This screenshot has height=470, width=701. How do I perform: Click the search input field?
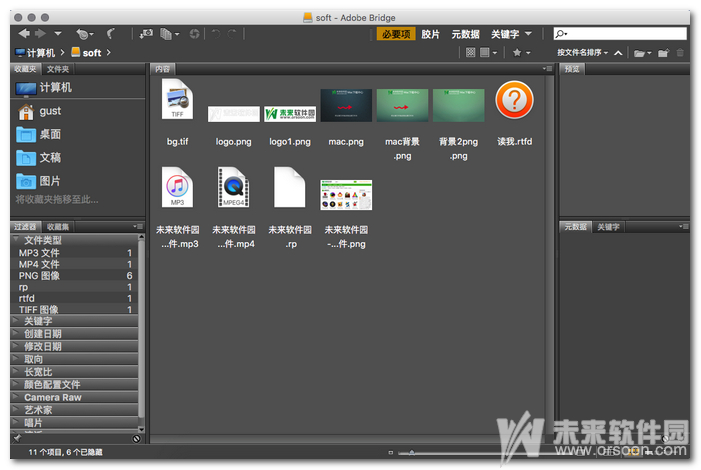click(620, 34)
